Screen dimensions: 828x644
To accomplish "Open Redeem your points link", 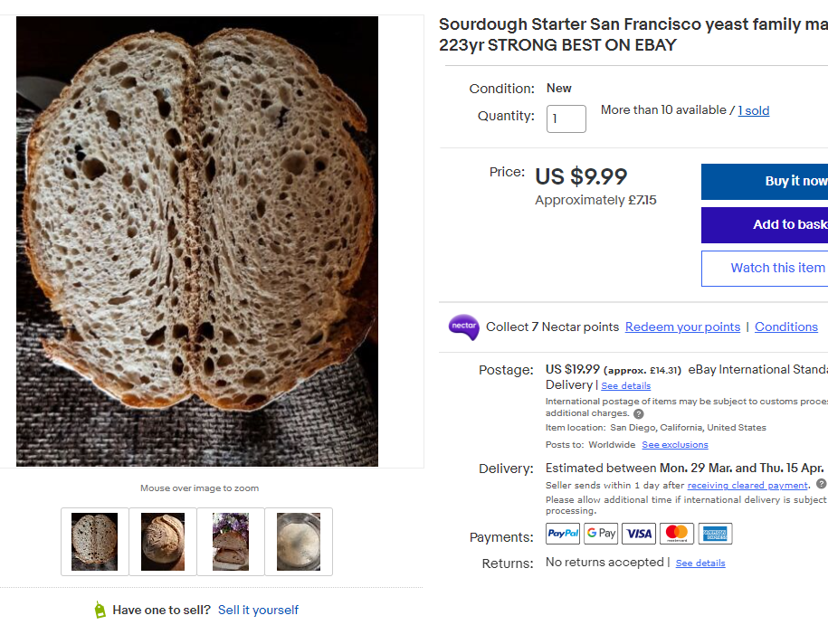I will (682, 327).
